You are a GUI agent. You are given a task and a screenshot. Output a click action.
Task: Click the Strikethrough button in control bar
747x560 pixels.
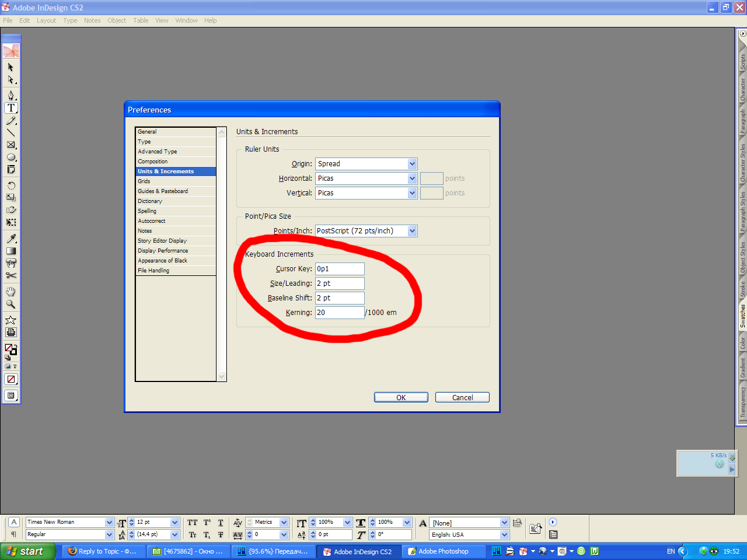221,535
